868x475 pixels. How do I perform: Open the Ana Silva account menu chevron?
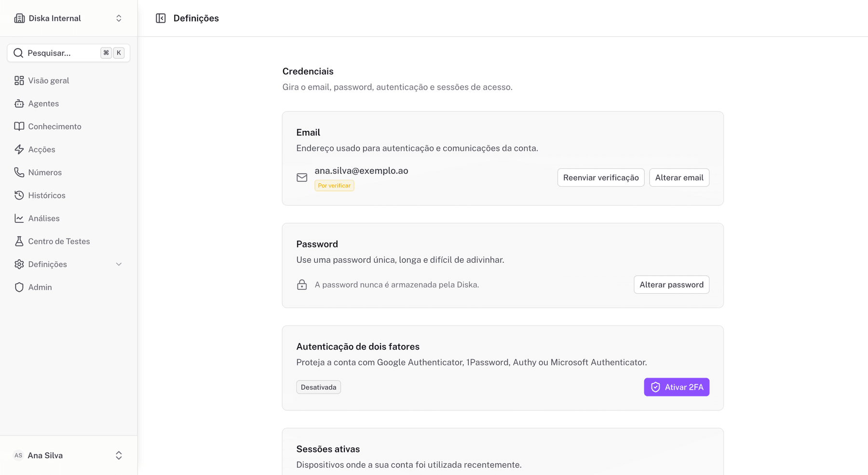pos(119,455)
